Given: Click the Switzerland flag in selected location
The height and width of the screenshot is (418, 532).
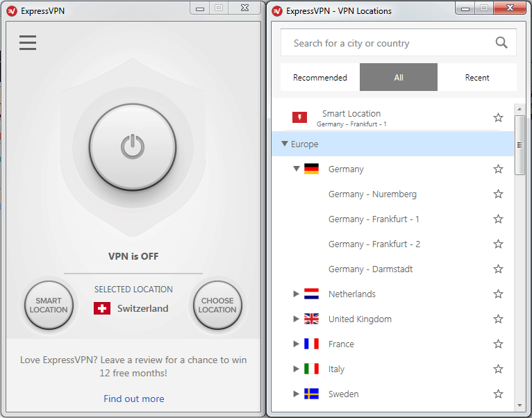Looking at the screenshot, I should pos(102,308).
